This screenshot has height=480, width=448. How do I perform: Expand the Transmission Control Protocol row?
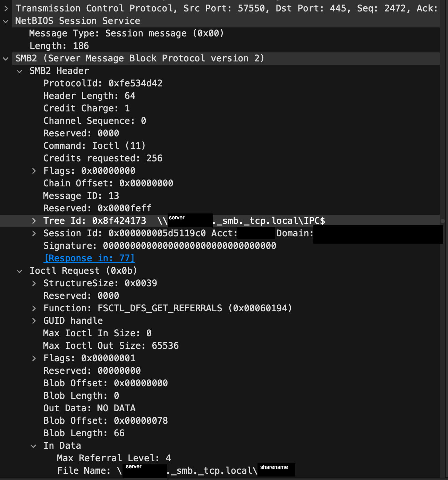tap(6, 8)
